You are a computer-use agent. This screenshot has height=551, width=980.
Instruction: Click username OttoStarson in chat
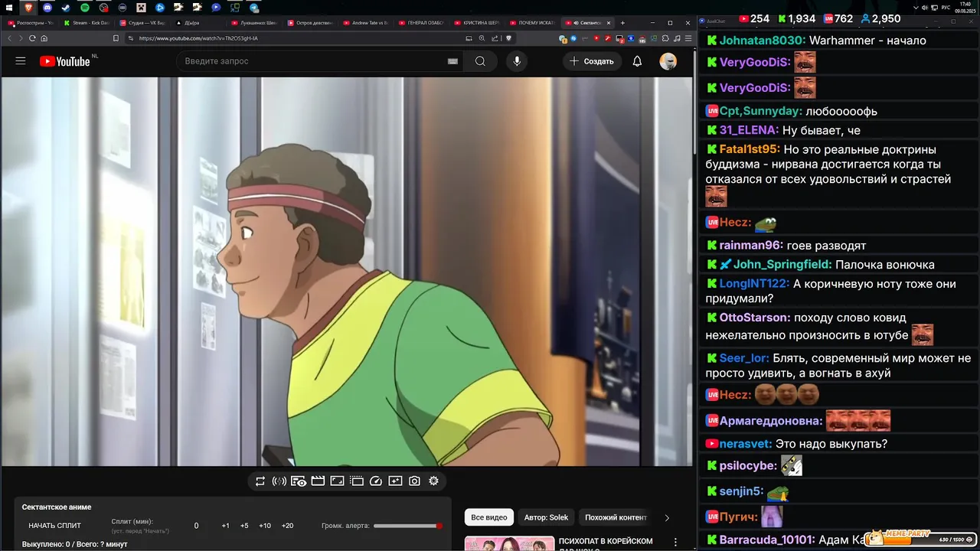click(755, 318)
